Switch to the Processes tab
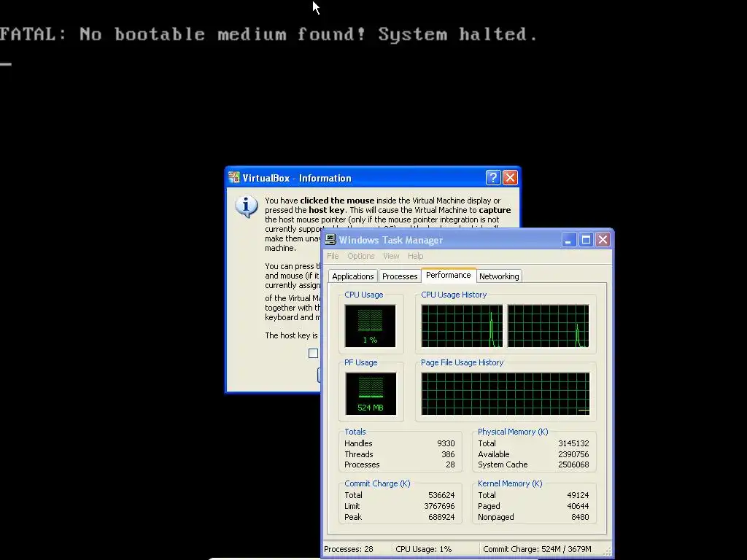The image size is (747, 560). [x=400, y=276]
